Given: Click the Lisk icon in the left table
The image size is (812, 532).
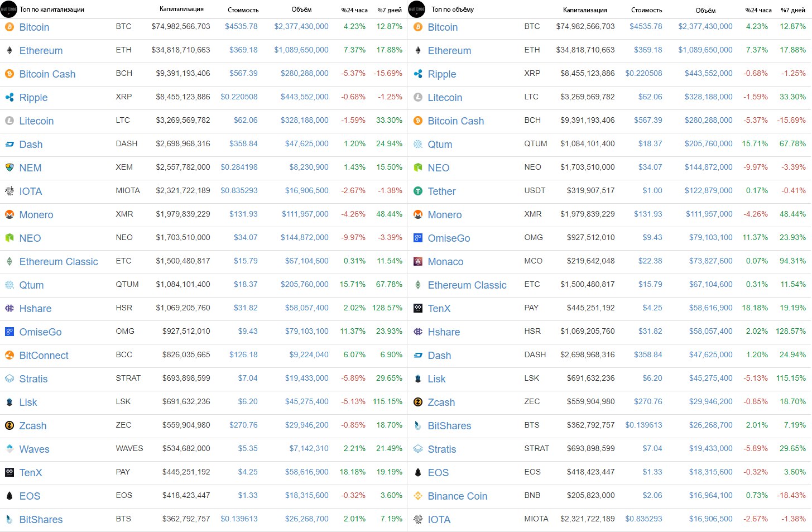Looking at the screenshot, I should coord(9,402).
